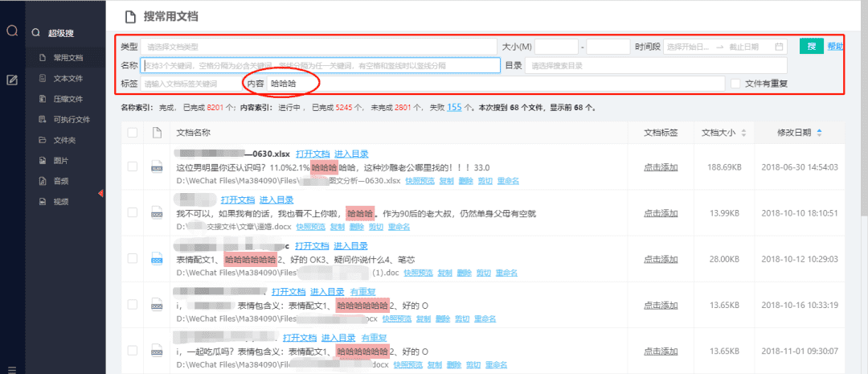Image resolution: width=868 pixels, height=374 pixels.
Task: Click the hamburger menu icon at bottom left
Action: point(12,369)
